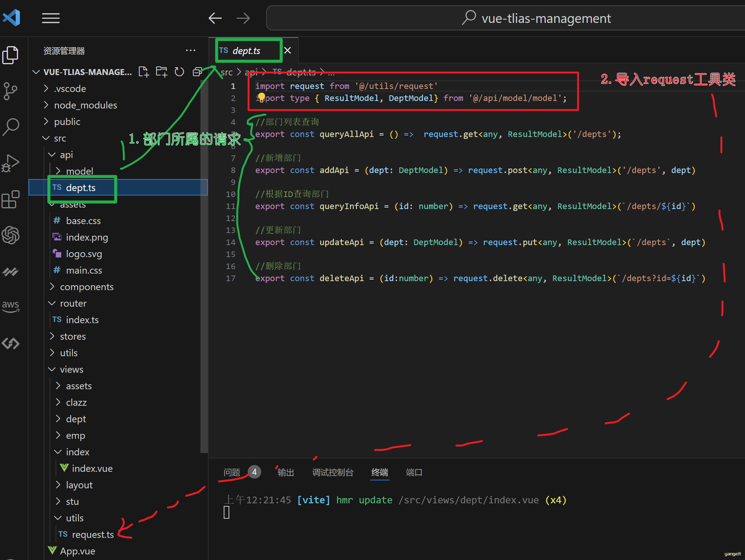Image resolution: width=745 pixels, height=560 pixels.
Task: Refresh the explorer file tree
Action: (x=179, y=71)
